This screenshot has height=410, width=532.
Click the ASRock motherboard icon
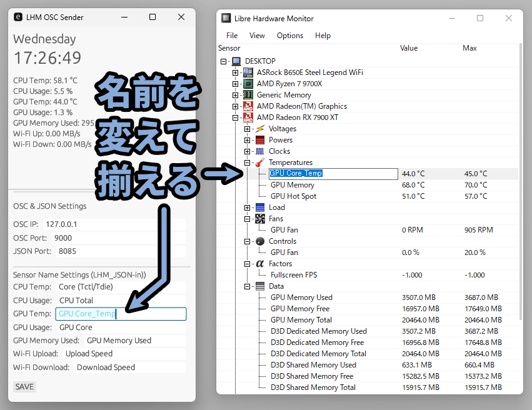(x=248, y=72)
